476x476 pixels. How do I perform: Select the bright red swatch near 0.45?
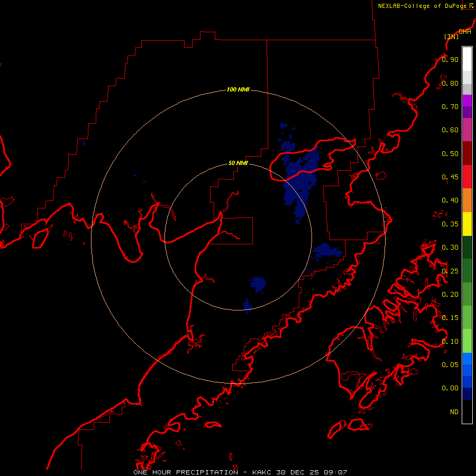click(x=467, y=177)
